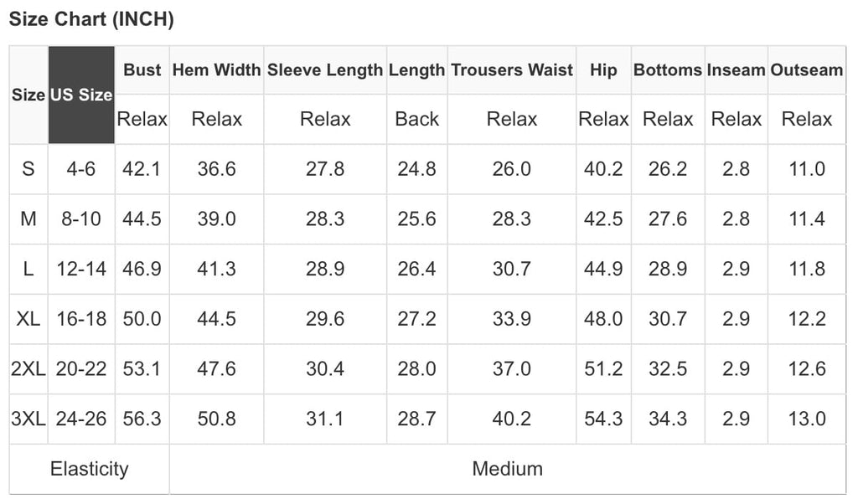Click the Trousers Waist column header
This screenshot has height=504, width=858.
(x=512, y=70)
